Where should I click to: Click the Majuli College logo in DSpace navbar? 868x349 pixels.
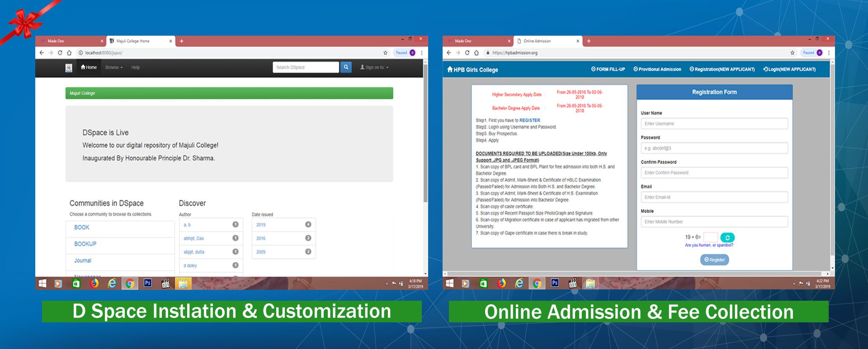coord(69,68)
